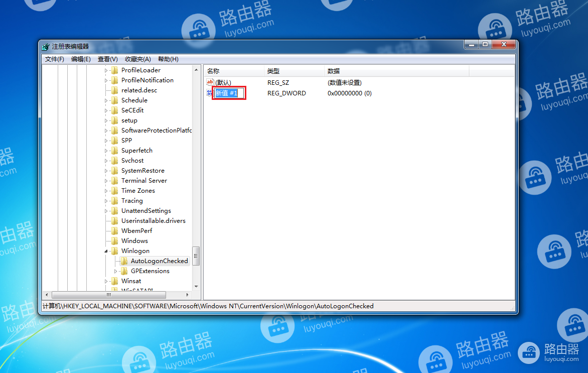588x373 pixels.
Task: Sort values by 数据 column header
Action: [x=396, y=71]
